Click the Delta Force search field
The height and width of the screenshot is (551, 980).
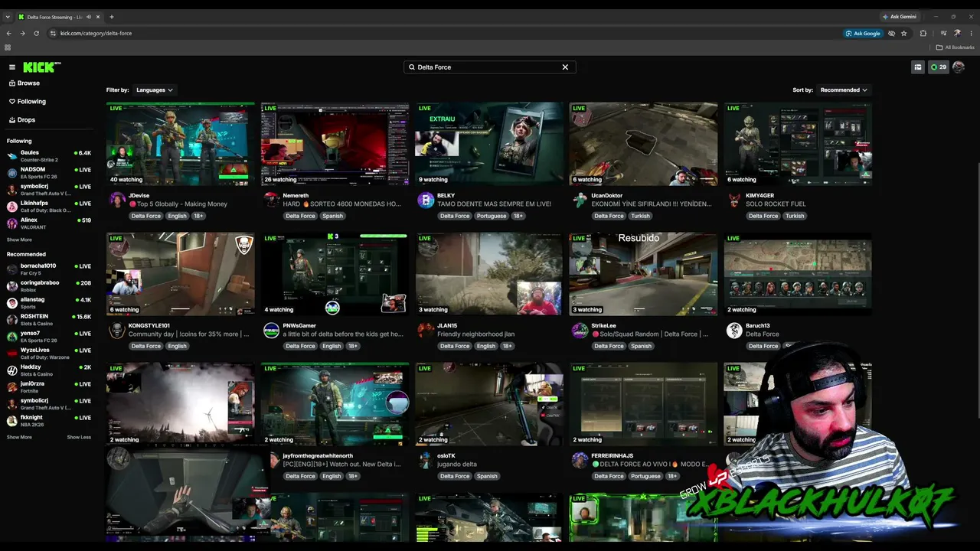[490, 67]
